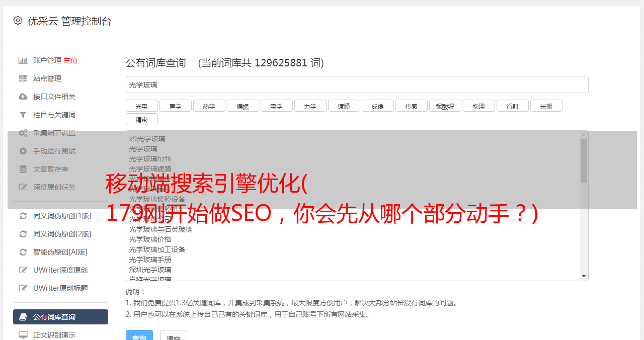The image size is (644, 340).
Task: Click the refresh icon for 同义词伪原创[2版]
Action: (23, 234)
